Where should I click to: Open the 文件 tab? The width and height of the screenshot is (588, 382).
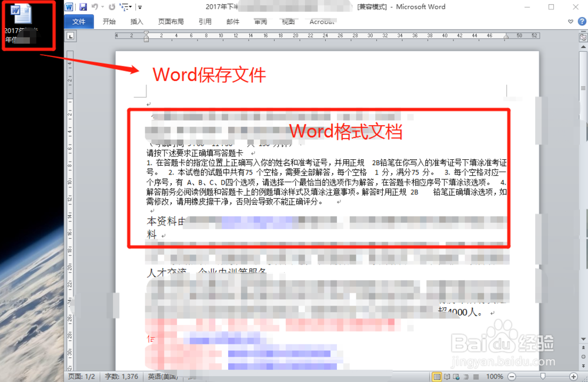coord(79,22)
